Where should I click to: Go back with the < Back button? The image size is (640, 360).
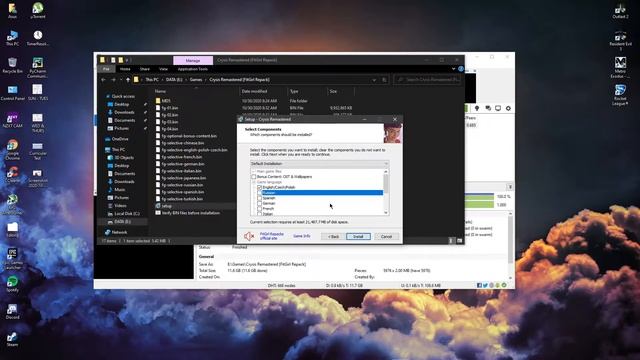[333, 237]
